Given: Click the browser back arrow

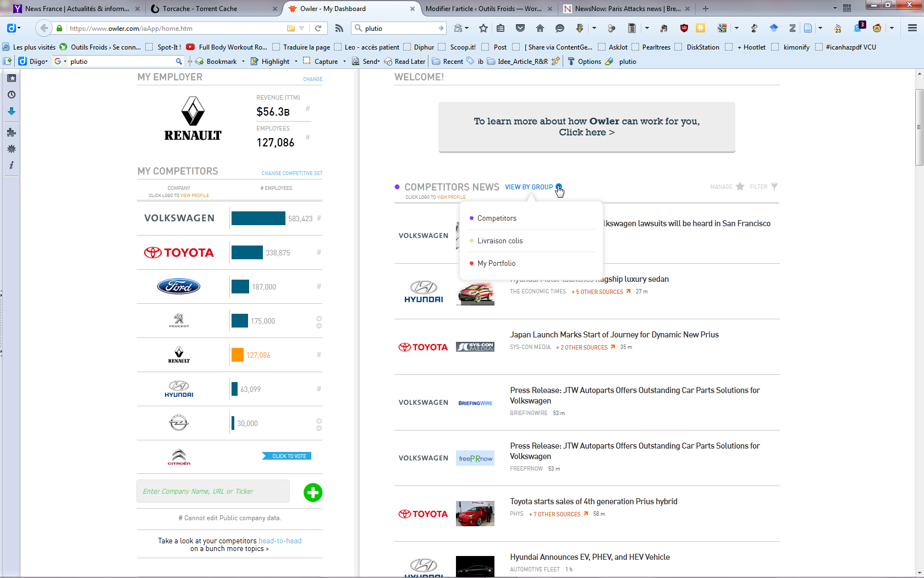Looking at the screenshot, I should 45,28.
